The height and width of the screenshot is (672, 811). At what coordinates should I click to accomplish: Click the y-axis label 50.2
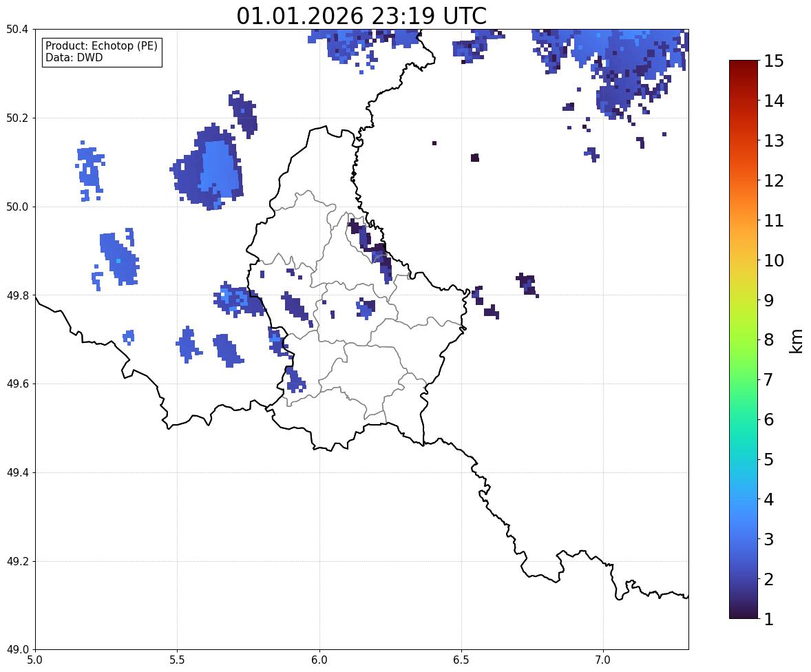pyautogui.click(x=17, y=118)
